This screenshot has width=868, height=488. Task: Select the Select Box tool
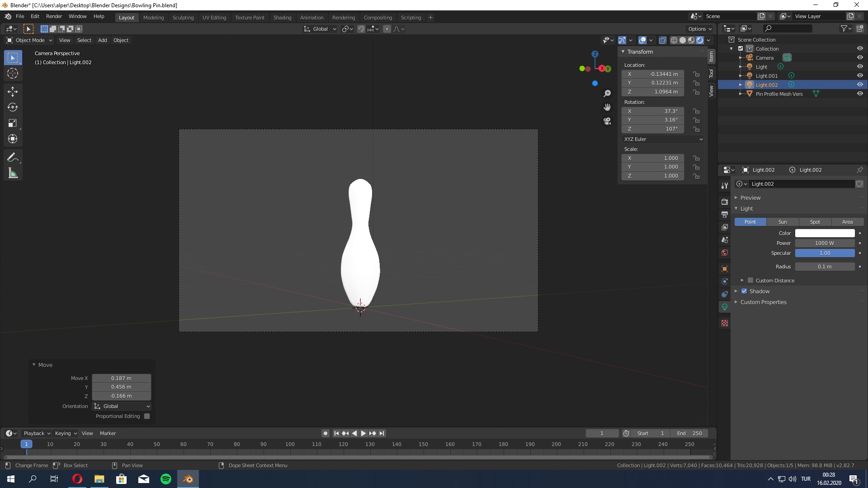[13, 58]
